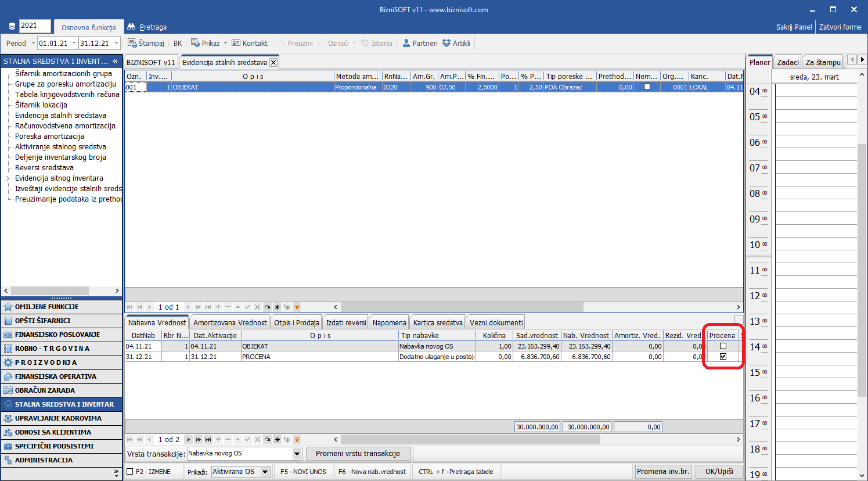Uncheck Procena box for PROCENA row
This screenshot has height=481, width=868.
pyautogui.click(x=723, y=357)
